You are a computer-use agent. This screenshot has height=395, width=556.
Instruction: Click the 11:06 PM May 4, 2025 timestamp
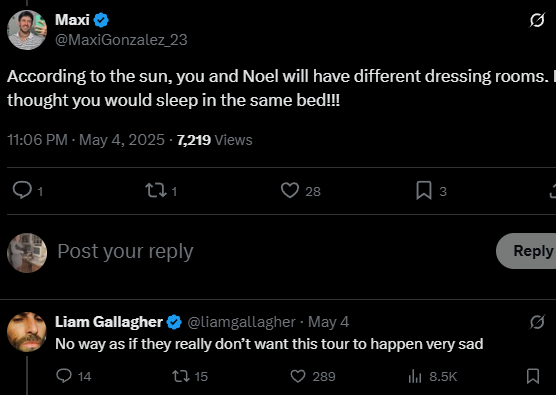86,140
